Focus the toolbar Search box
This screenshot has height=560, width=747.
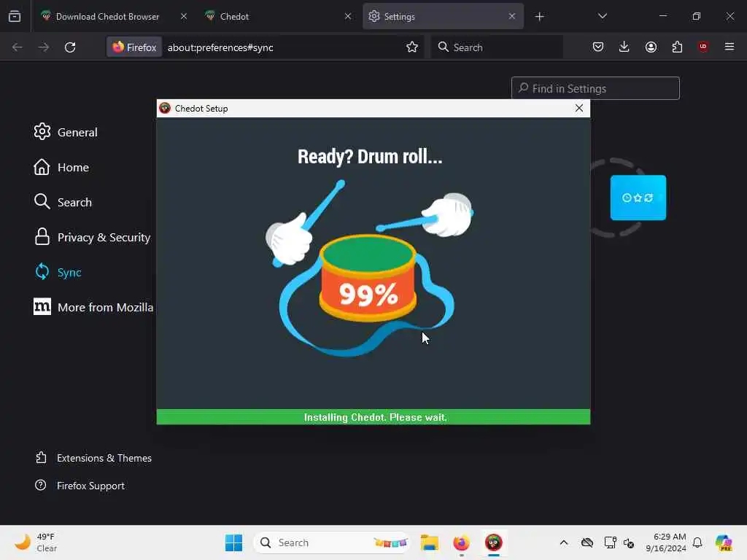pos(497,47)
